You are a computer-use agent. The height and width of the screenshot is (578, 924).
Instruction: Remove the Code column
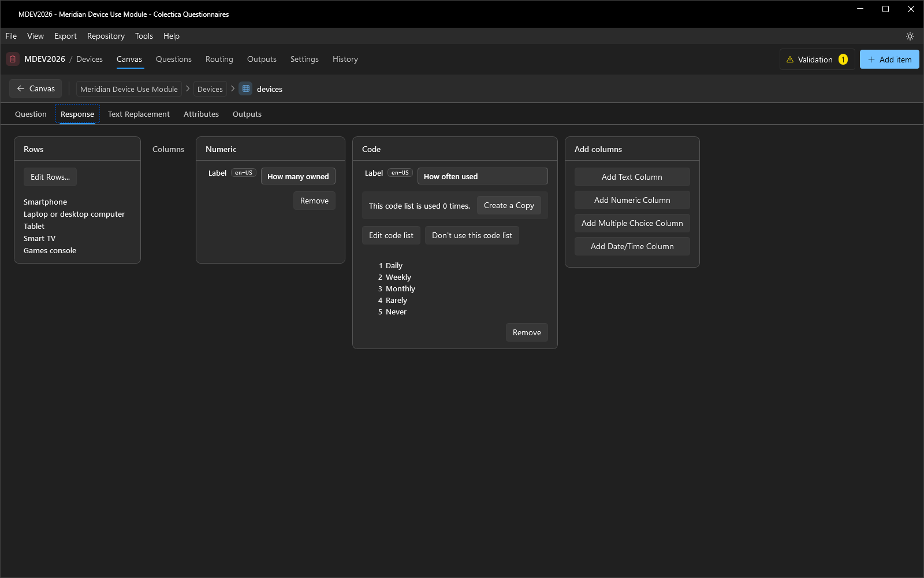pyautogui.click(x=527, y=332)
